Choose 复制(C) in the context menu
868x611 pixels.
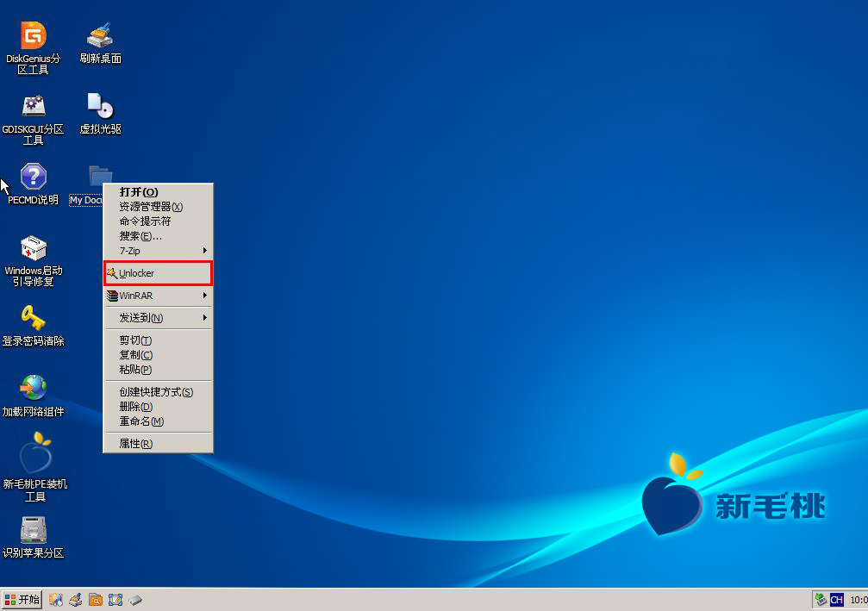[159, 355]
